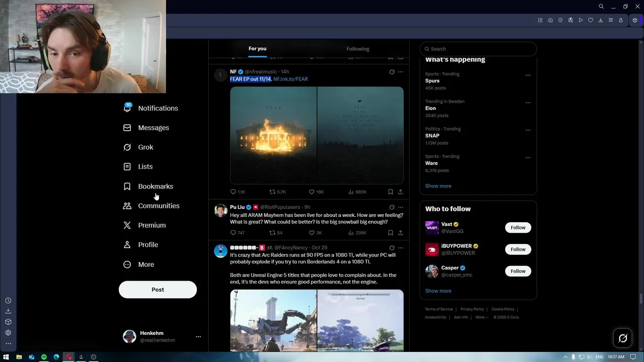Click the search magnifier in browser title bar
The height and width of the screenshot is (362, 644).
pos(601,7)
